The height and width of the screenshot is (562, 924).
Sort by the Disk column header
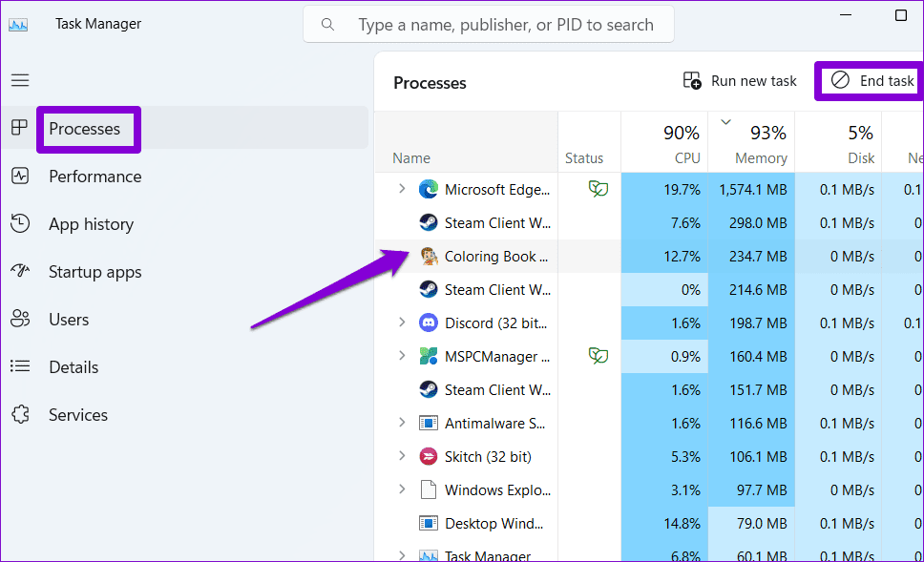(x=838, y=142)
